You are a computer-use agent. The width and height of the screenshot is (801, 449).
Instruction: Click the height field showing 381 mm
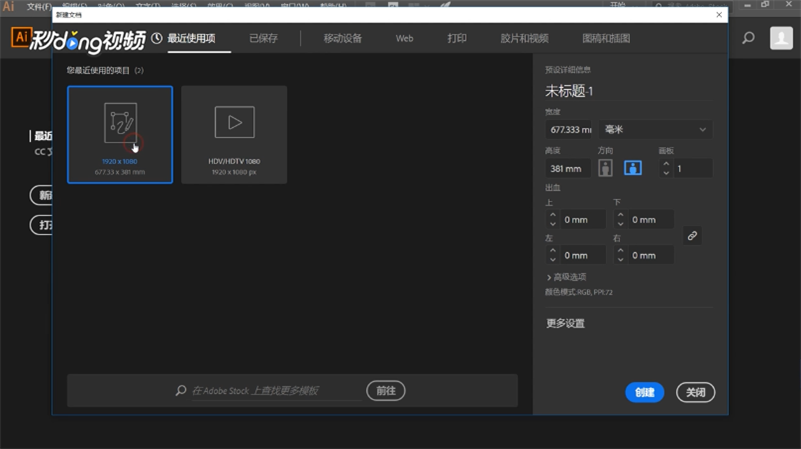[x=568, y=169]
